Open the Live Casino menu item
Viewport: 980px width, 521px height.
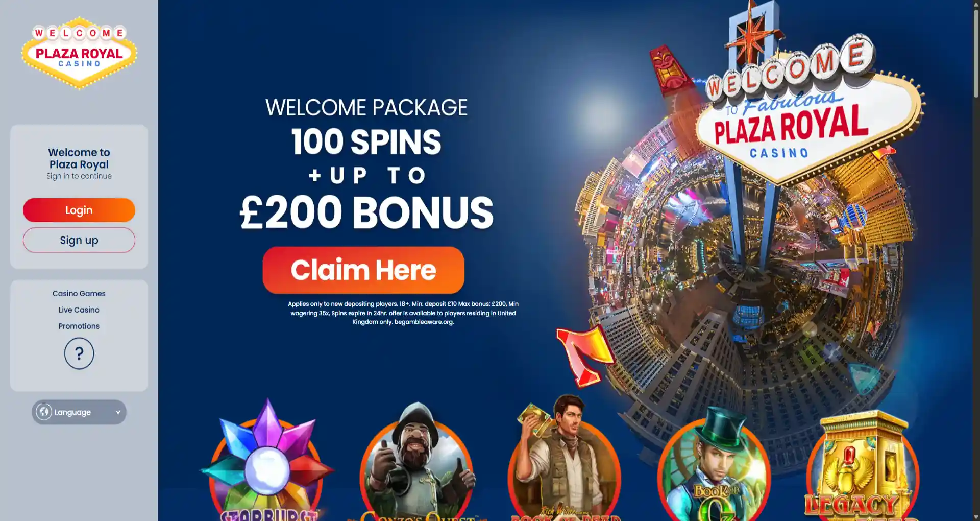[79, 310]
